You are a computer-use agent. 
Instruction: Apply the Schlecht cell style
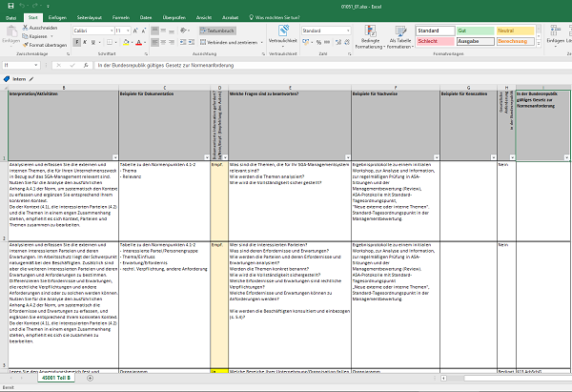[435, 42]
